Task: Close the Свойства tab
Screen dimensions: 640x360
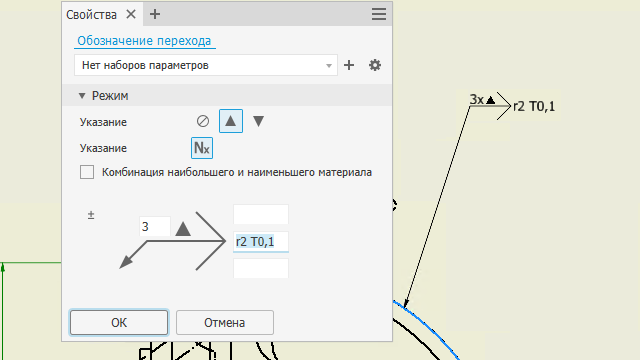Action: [131, 14]
